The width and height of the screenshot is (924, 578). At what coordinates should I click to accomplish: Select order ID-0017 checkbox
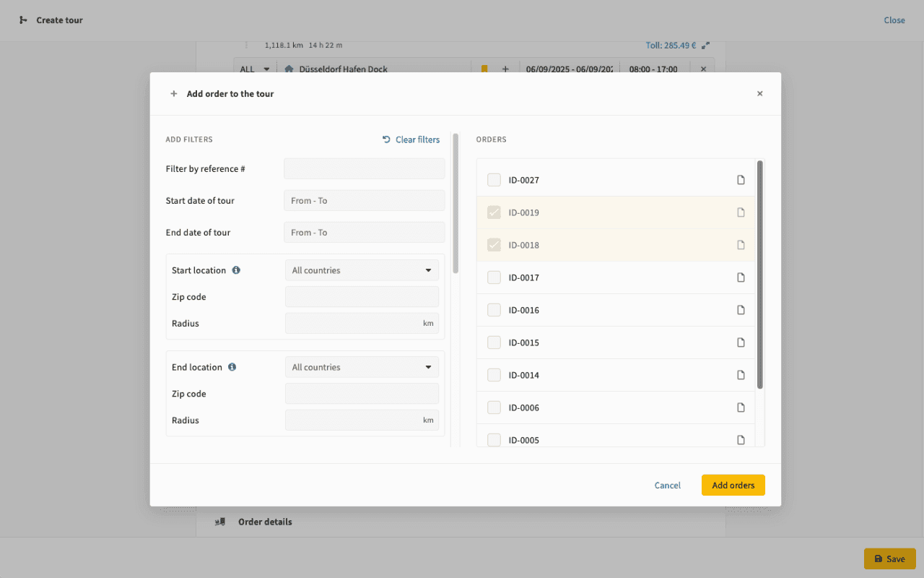point(494,277)
